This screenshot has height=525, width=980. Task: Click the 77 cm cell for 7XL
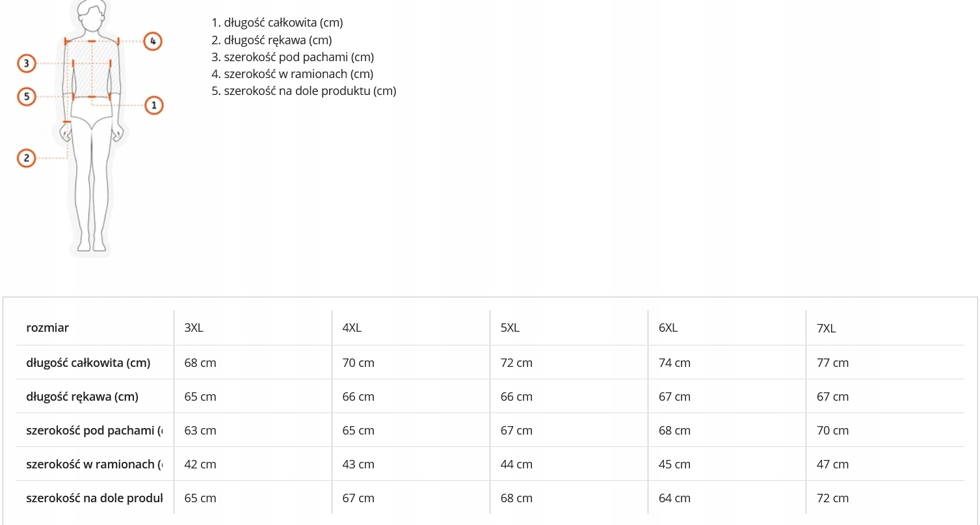832,363
